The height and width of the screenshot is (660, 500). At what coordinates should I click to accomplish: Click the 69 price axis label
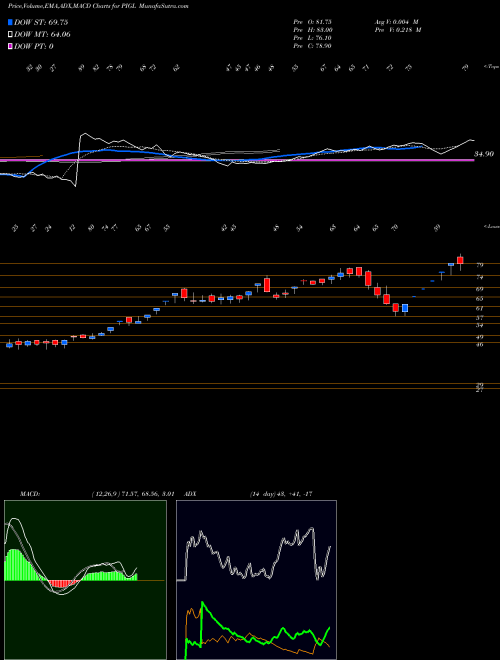click(x=479, y=289)
